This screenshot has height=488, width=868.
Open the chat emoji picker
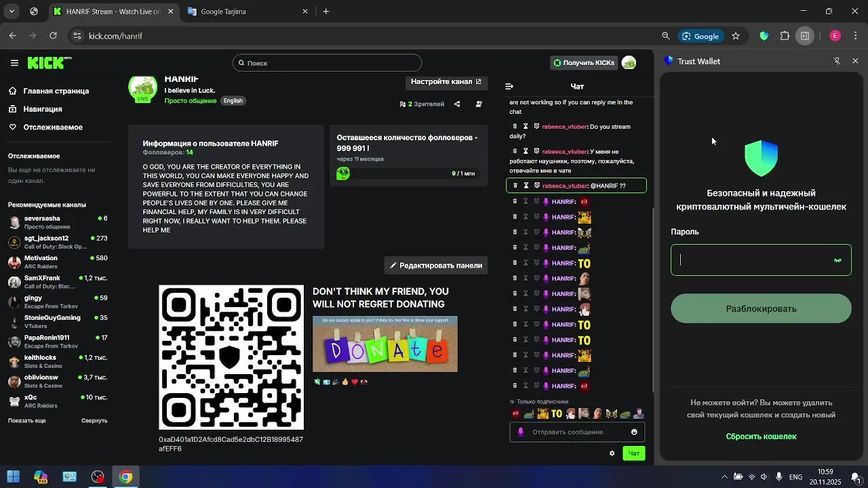[x=635, y=432]
